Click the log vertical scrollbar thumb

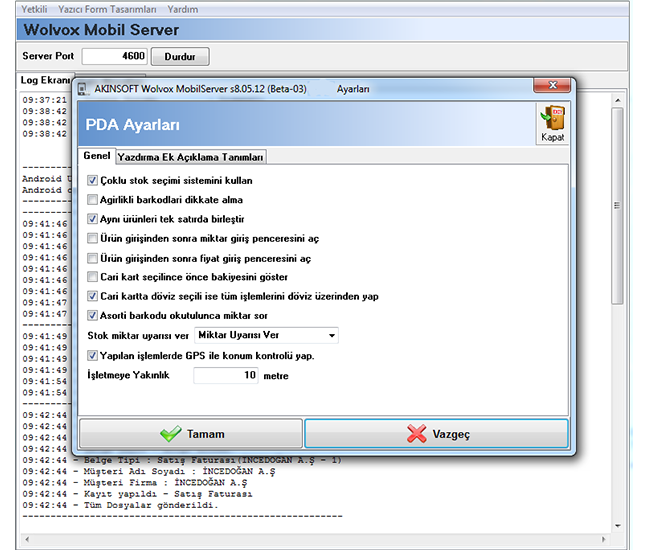pos(617,206)
